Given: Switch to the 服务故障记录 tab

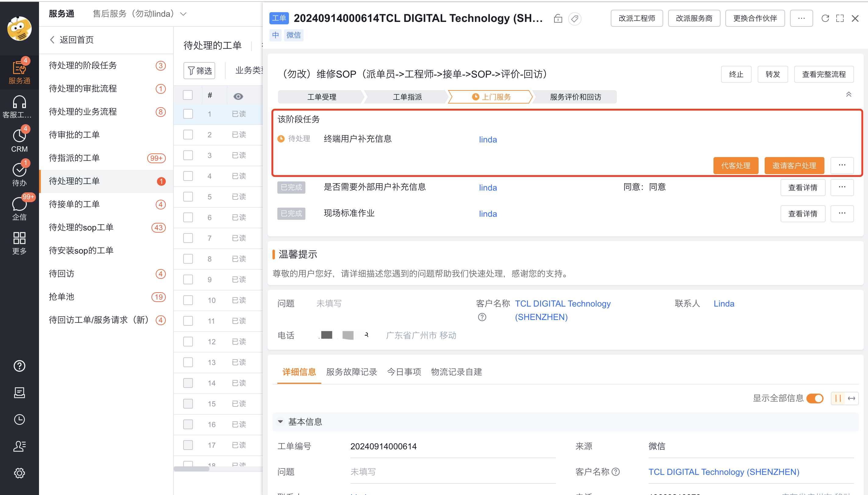Looking at the screenshot, I should tap(351, 372).
